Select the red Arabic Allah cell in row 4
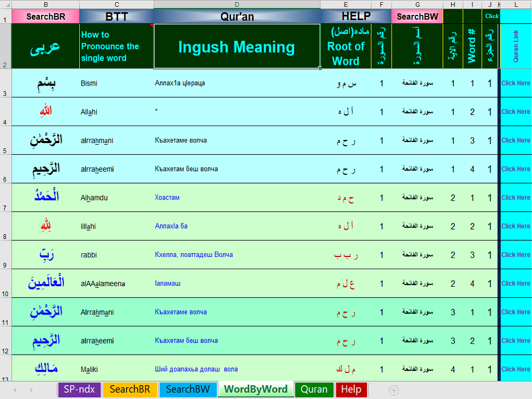 click(45, 112)
